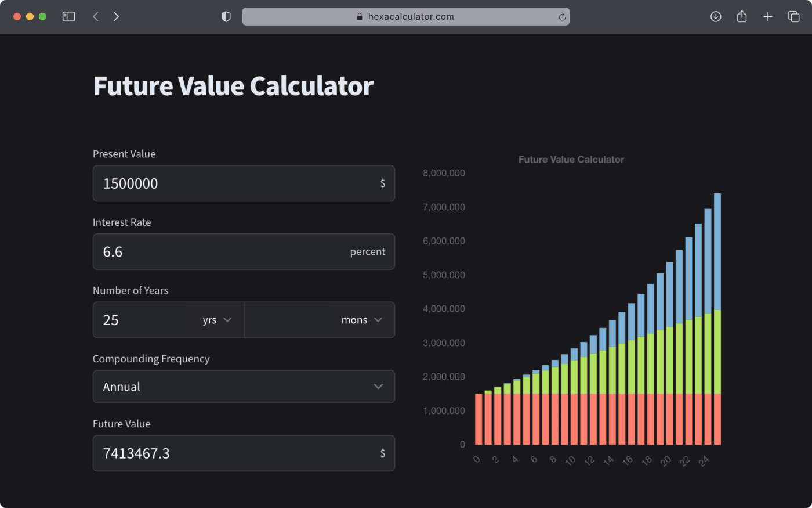Viewport: 812px width, 508px height.
Task: Reload the hexacalculator.com page
Action: click(561, 16)
